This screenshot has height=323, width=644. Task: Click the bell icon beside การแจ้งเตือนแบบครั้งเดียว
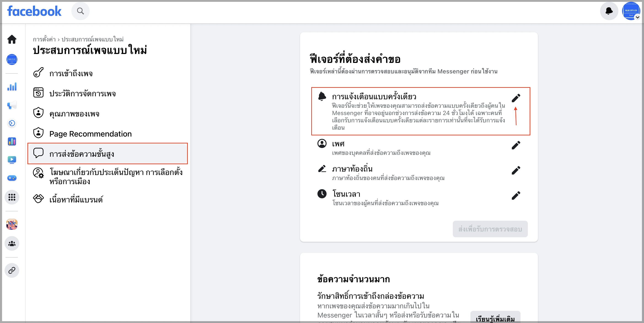click(322, 97)
